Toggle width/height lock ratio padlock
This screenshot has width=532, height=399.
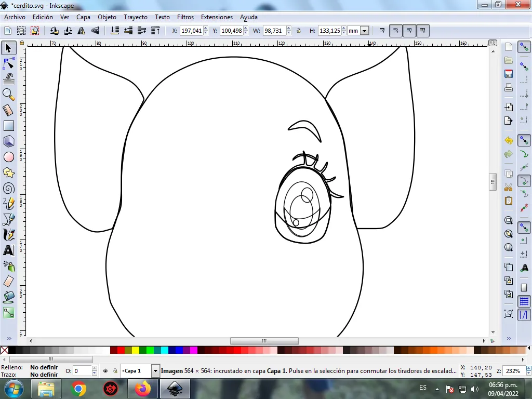[299, 31]
